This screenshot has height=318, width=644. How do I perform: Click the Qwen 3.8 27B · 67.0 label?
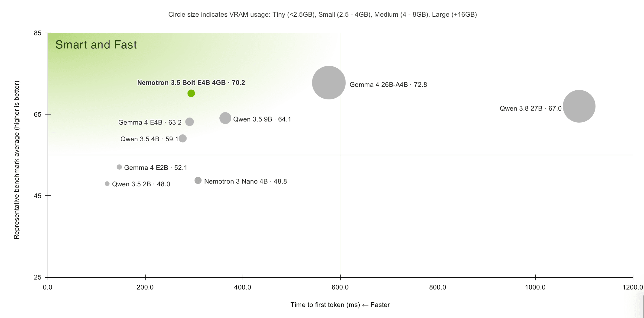[x=530, y=108]
